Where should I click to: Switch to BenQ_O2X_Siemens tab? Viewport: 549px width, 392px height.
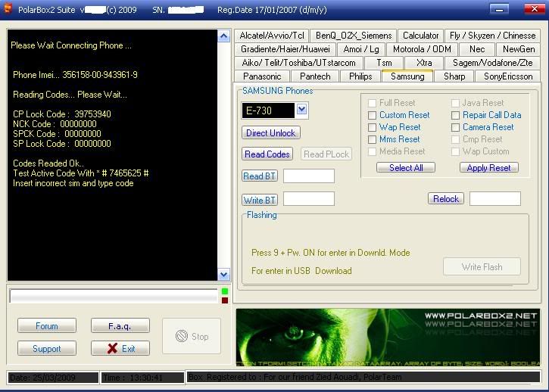[354, 36]
